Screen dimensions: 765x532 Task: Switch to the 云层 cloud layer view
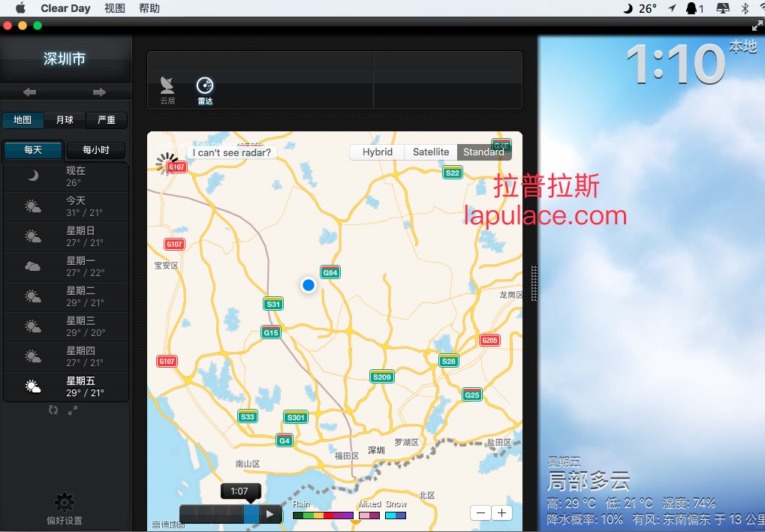click(x=167, y=91)
